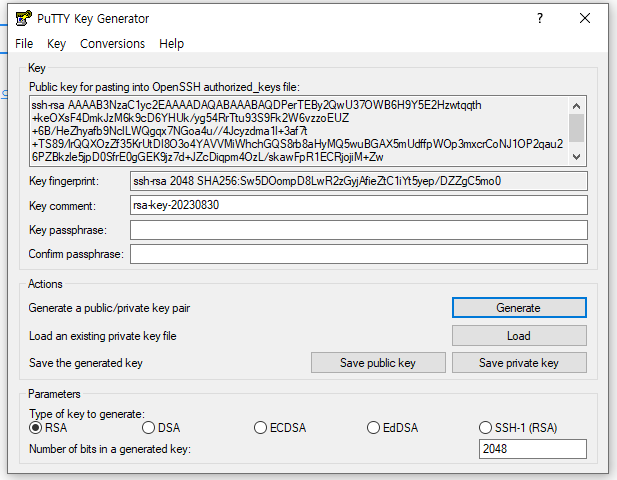Click 'Type of key to generate:' label
This screenshot has height=480, width=617.
[87, 414]
